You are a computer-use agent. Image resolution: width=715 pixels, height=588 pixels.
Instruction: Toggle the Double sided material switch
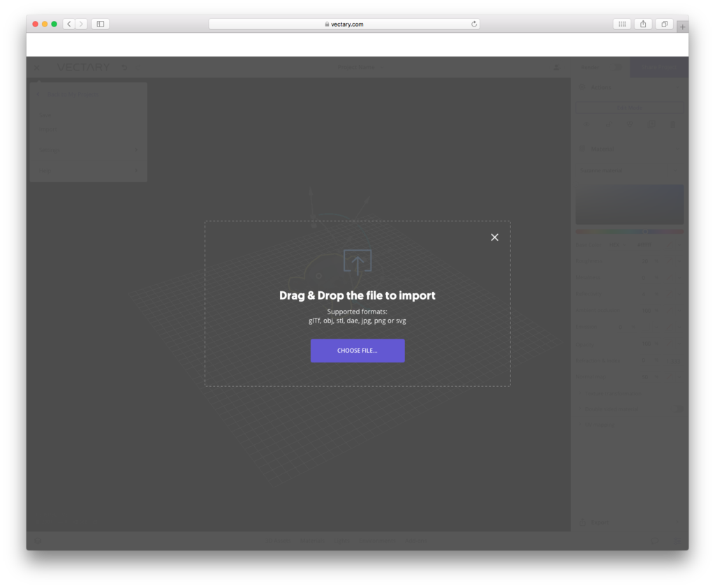(x=679, y=409)
